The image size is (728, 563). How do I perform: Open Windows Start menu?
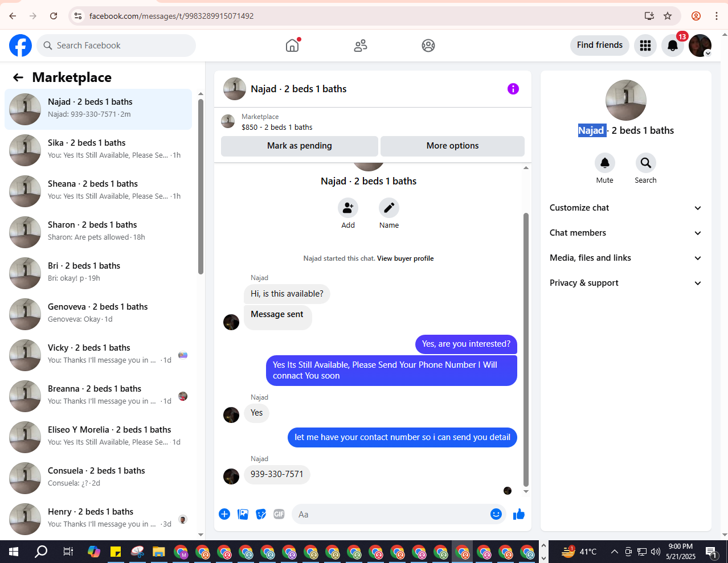[x=14, y=552]
